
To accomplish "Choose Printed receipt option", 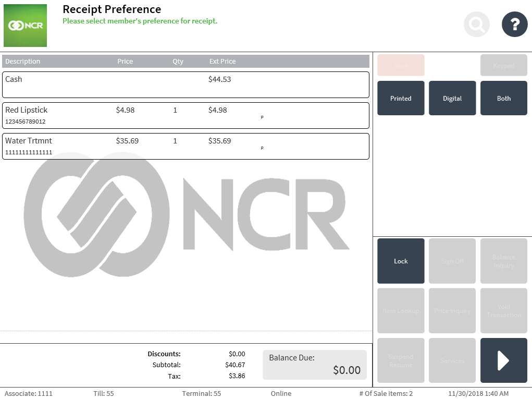I will pyautogui.click(x=401, y=98).
